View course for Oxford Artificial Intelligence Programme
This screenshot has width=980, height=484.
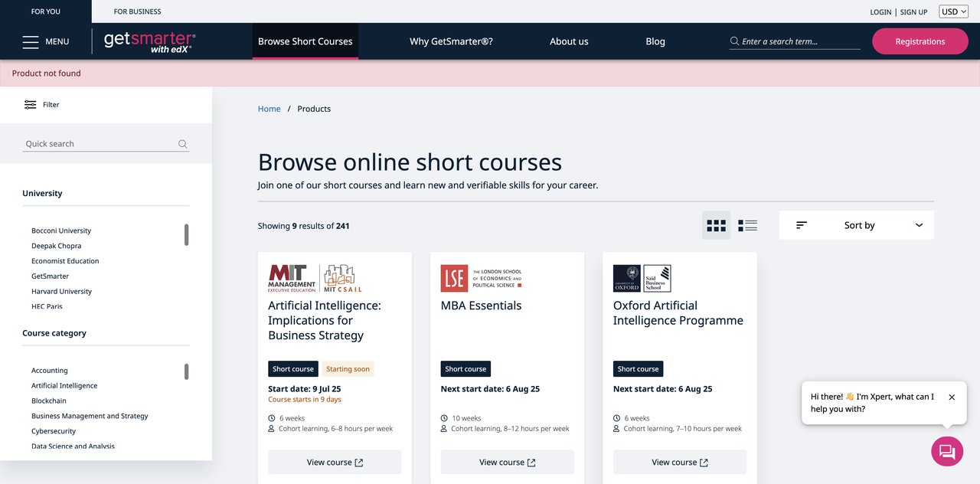680,462
